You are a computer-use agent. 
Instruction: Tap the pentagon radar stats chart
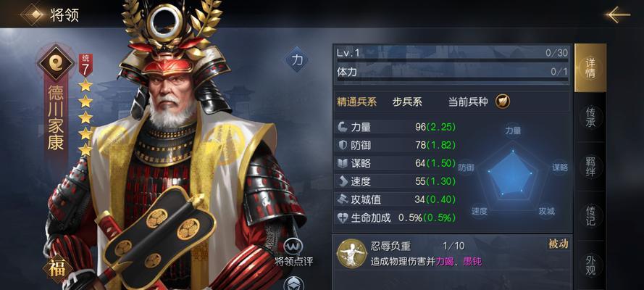(x=512, y=173)
